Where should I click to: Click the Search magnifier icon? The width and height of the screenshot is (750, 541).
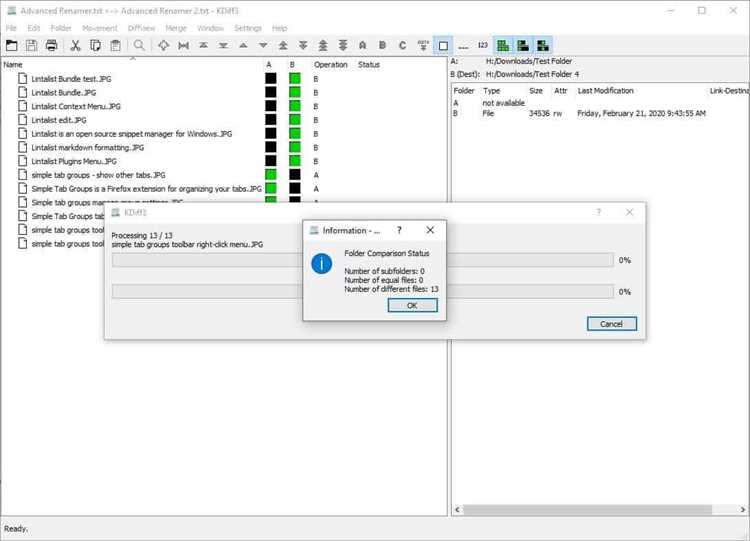pos(139,45)
